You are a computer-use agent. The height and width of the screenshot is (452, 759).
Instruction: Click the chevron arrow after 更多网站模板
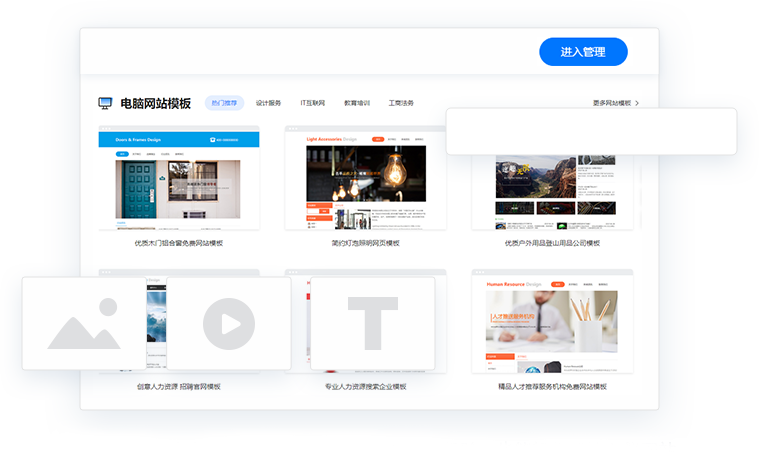click(637, 103)
